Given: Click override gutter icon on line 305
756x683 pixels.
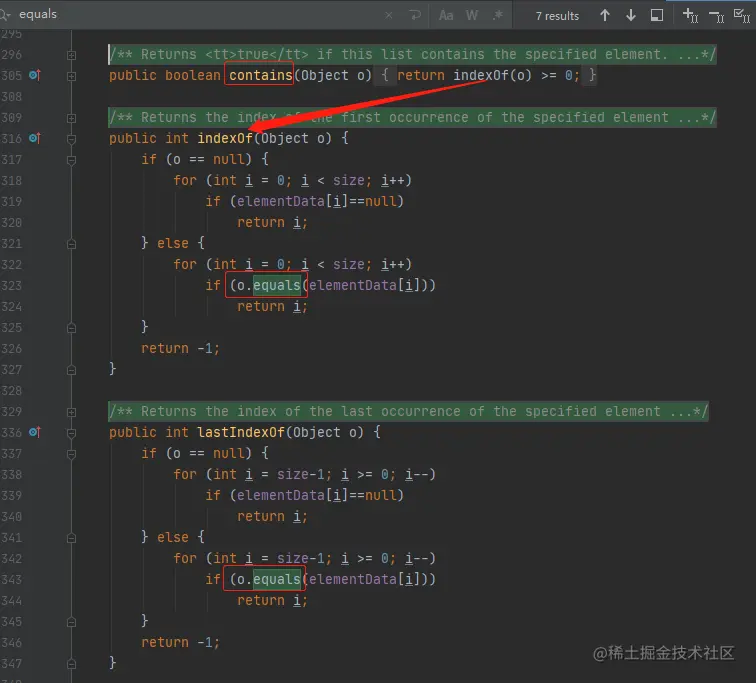Looking at the screenshot, I should point(35,75).
